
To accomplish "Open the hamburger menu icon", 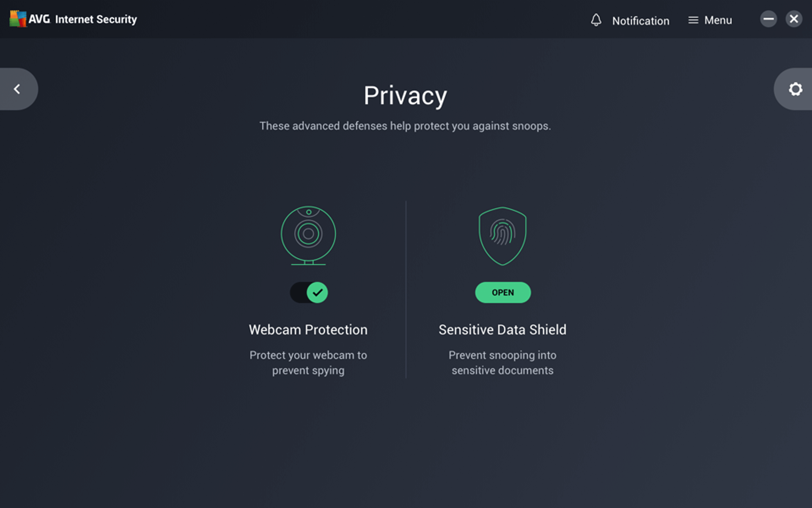I will pos(693,20).
